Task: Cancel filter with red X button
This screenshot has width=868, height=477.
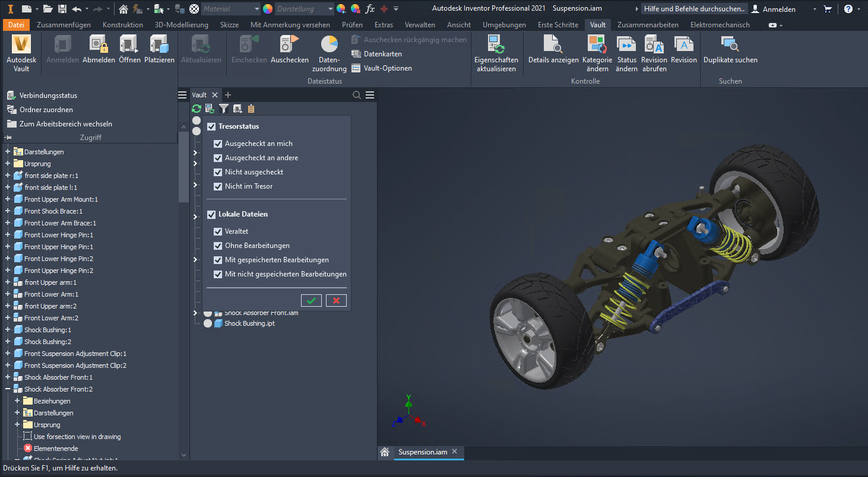Action: click(x=336, y=300)
